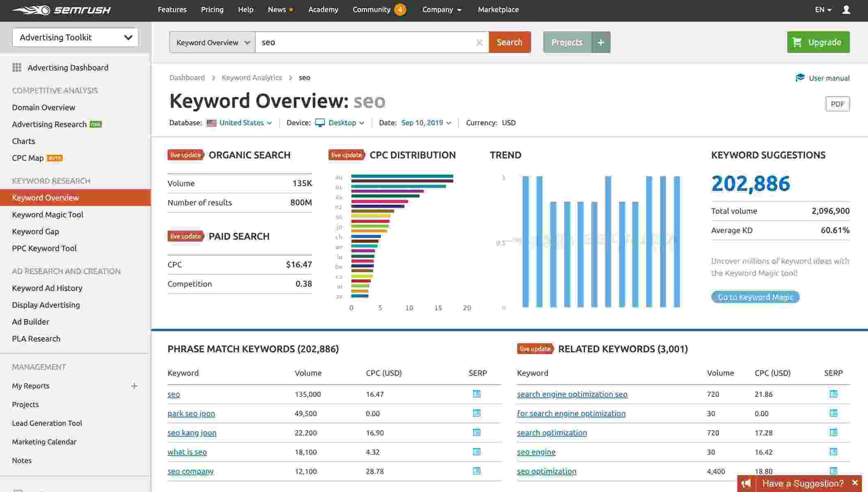Add a report with My Reports plus
This screenshot has height=492, width=868.
(134, 386)
